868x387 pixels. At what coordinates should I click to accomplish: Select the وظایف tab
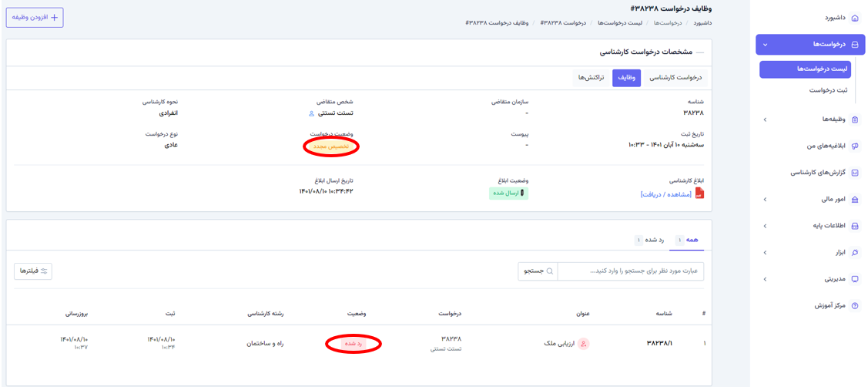coord(626,78)
